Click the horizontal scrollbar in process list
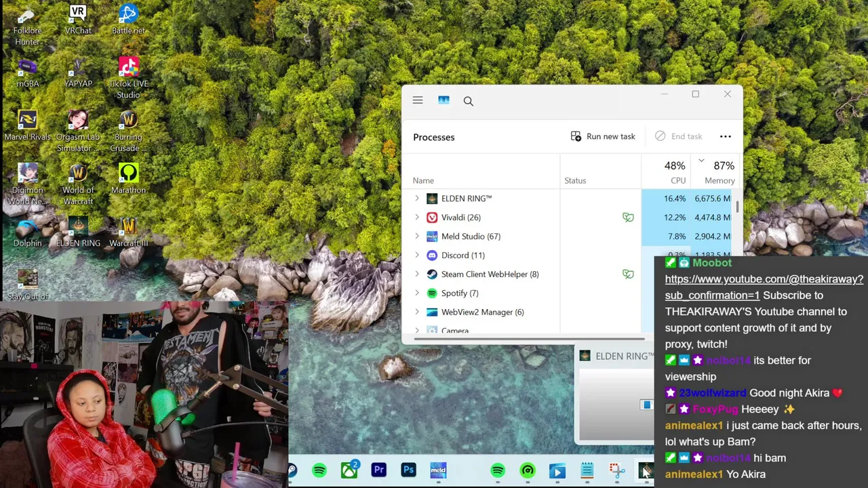This screenshot has width=868, height=488. coord(529,338)
